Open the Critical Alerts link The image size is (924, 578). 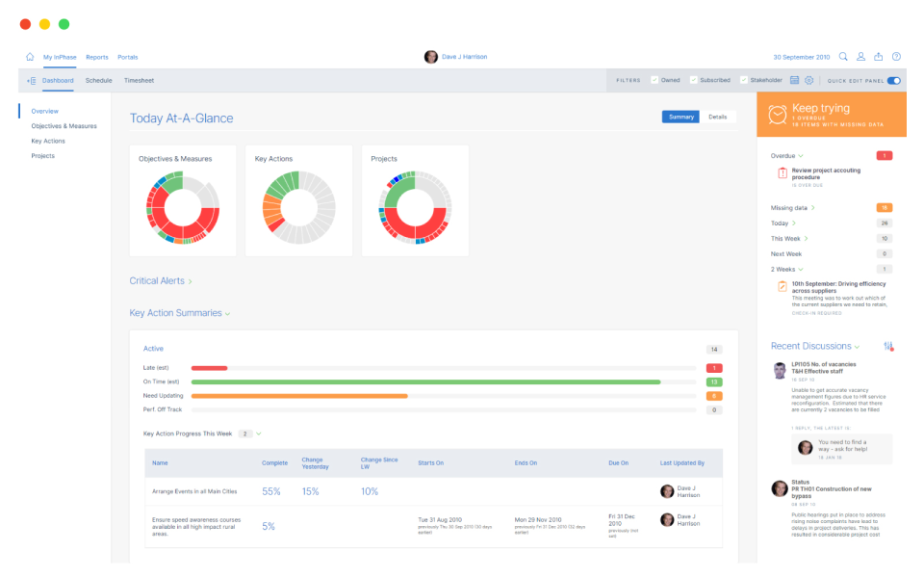click(157, 280)
